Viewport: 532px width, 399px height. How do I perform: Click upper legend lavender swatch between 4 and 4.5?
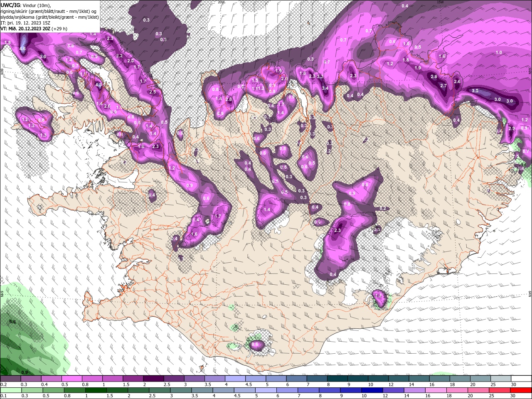click(x=235, y=378)
